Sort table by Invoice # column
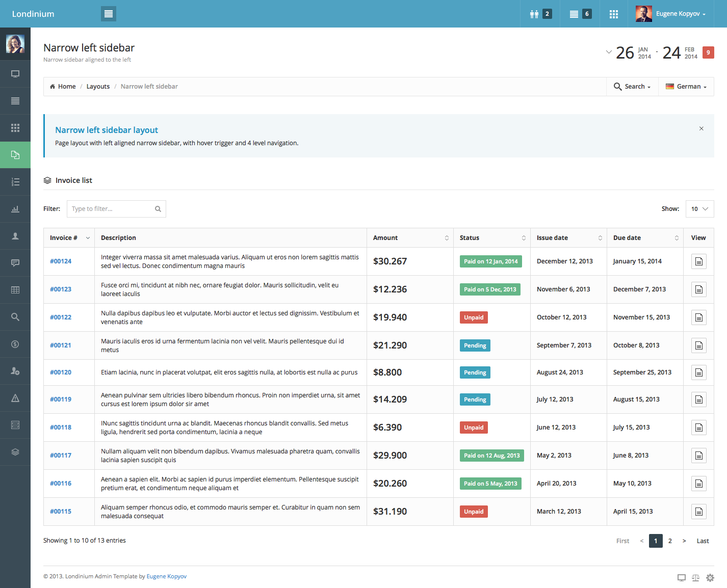This screenshot has width=727, height=588. (69, 238)
